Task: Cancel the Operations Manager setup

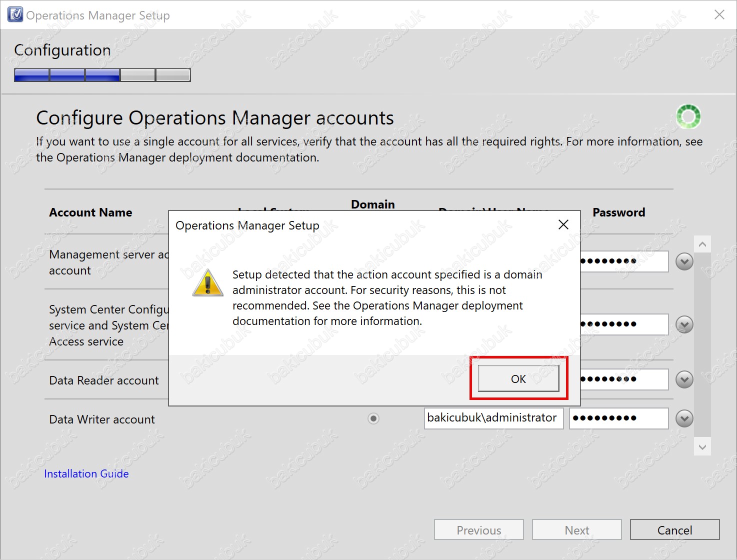Action: click(x=674, y=530)
